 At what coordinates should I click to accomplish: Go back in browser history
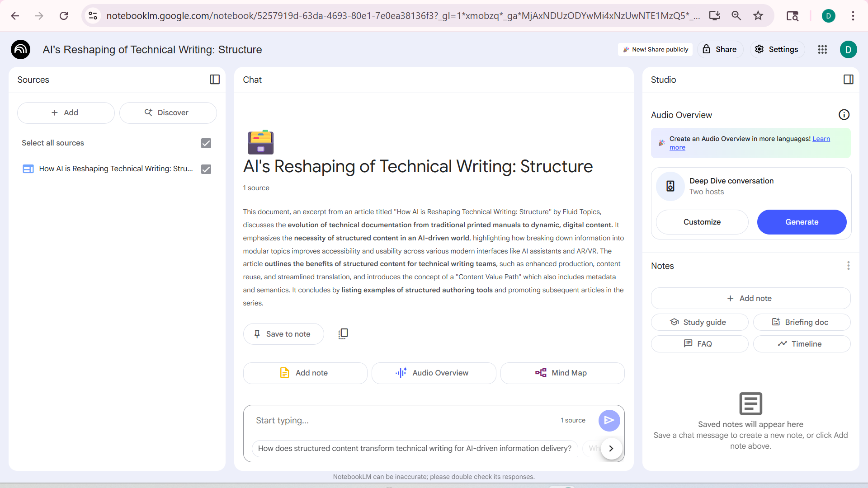(15, 16)
